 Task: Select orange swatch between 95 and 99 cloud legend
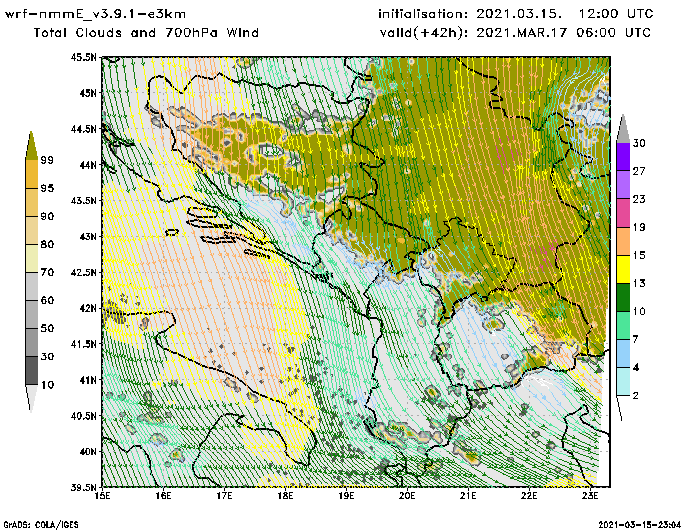[32, 174]
